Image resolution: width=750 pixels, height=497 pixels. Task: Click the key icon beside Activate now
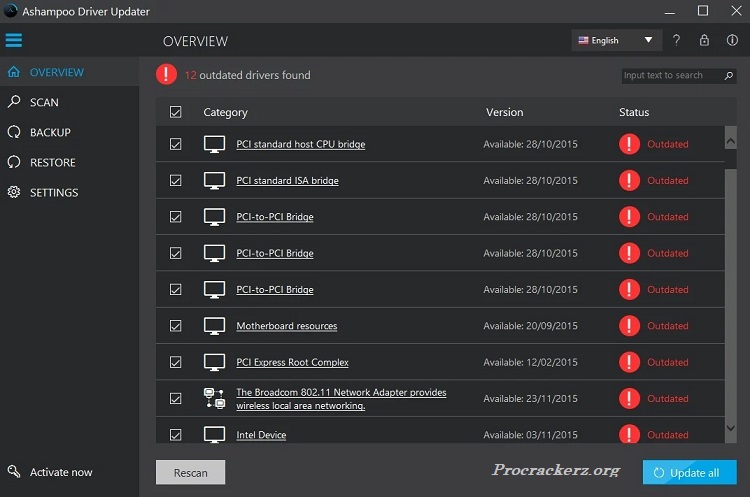14,472
